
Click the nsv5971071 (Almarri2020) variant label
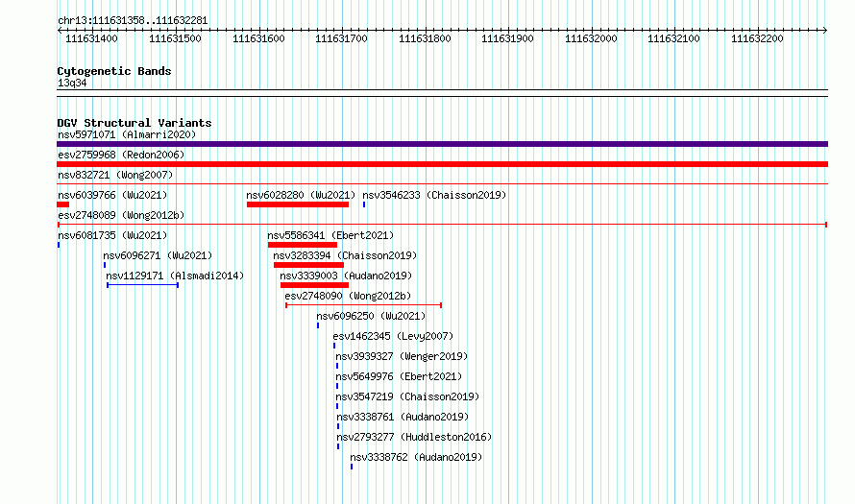(x=127, y=134)
